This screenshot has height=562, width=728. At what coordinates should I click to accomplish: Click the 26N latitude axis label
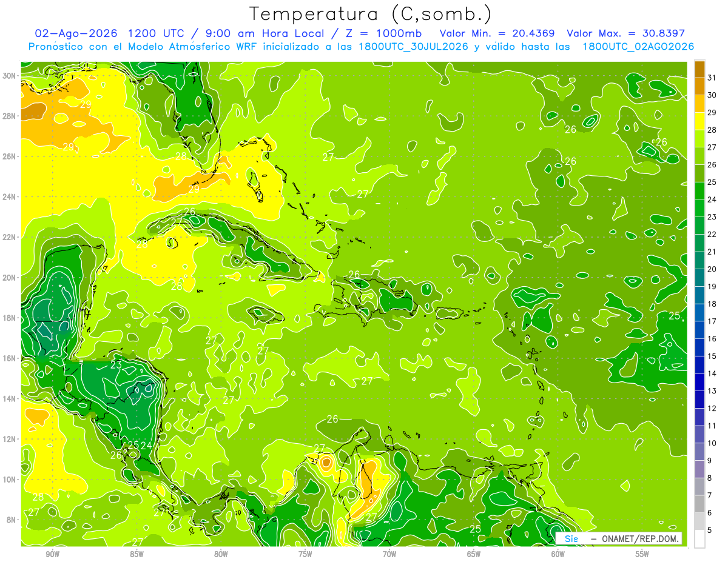[x=10, y=156]
